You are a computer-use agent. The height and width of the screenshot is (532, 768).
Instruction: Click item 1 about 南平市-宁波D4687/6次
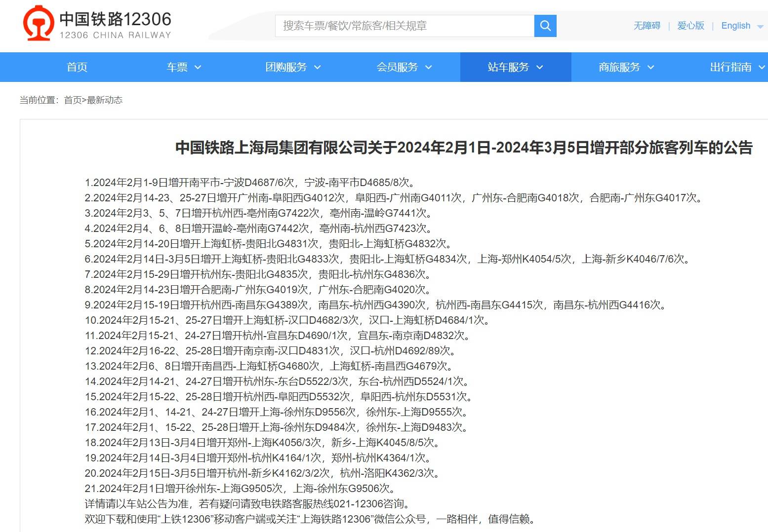tap(251, 183)
